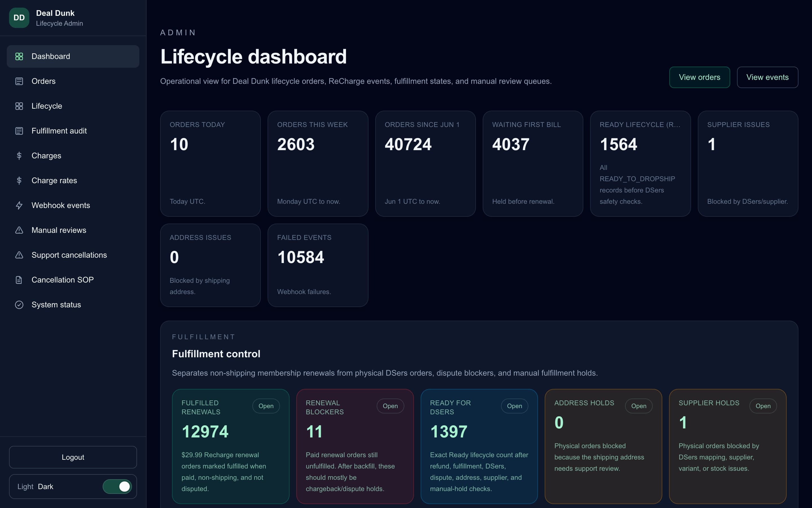This screenshot has width=812, height=508.
Task: Click the Fulfillment control heading
Action: coord(216,354)
